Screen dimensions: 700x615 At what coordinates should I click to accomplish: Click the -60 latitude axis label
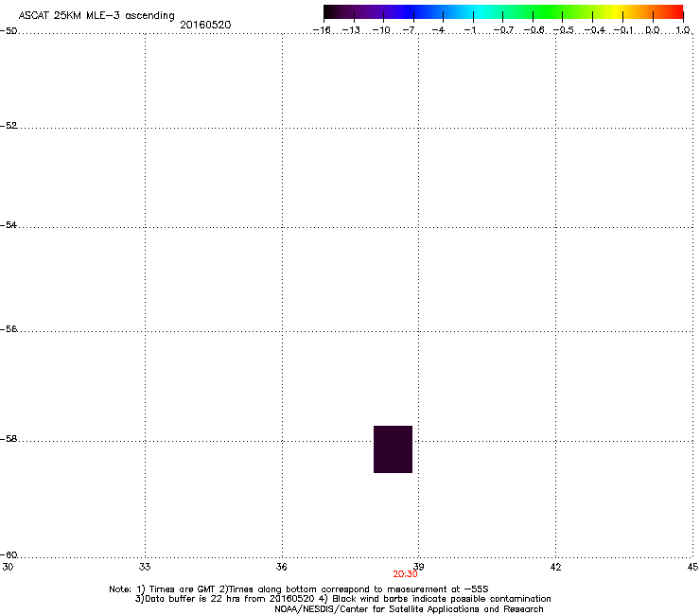tap(9, 555)
